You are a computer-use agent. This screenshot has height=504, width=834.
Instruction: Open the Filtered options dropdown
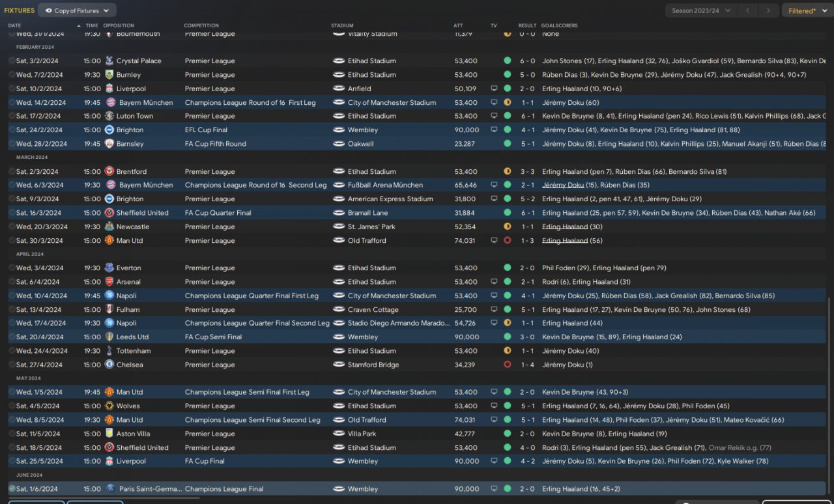pos(805,10)
